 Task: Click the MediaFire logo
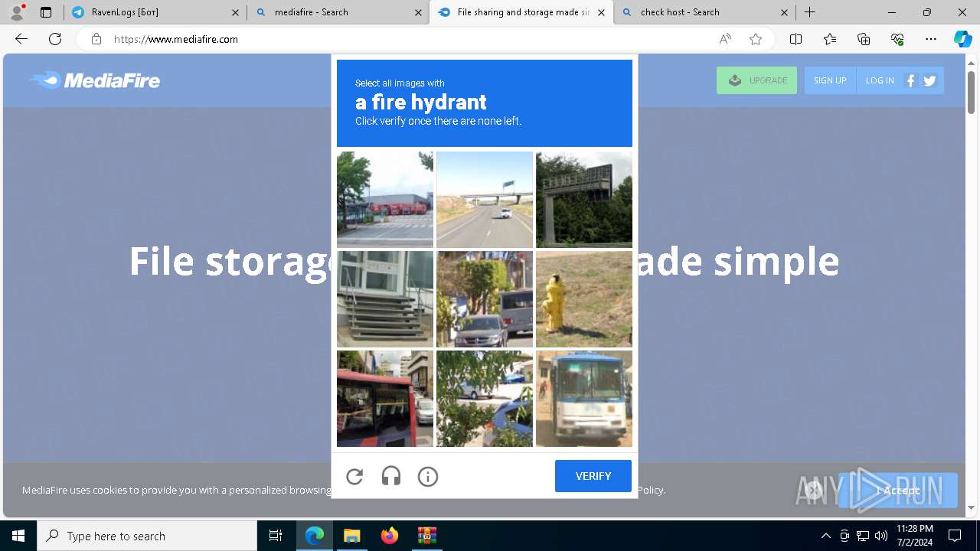(x=95, y=80)
